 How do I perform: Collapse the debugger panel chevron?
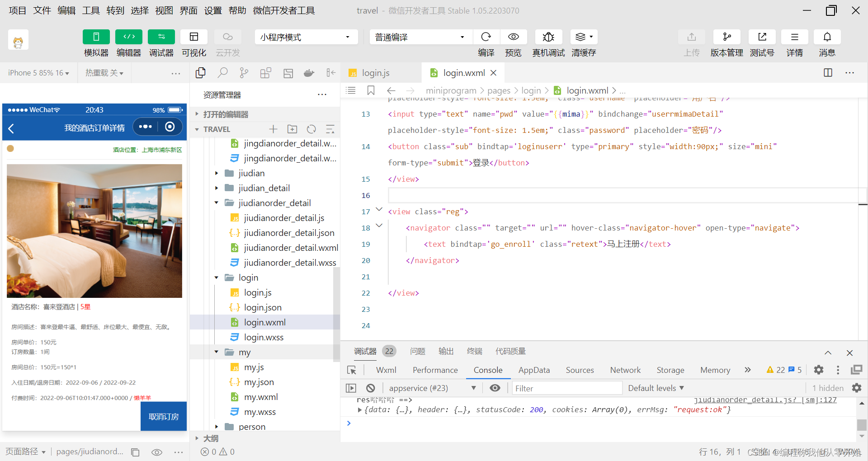[x=828, y=353]
